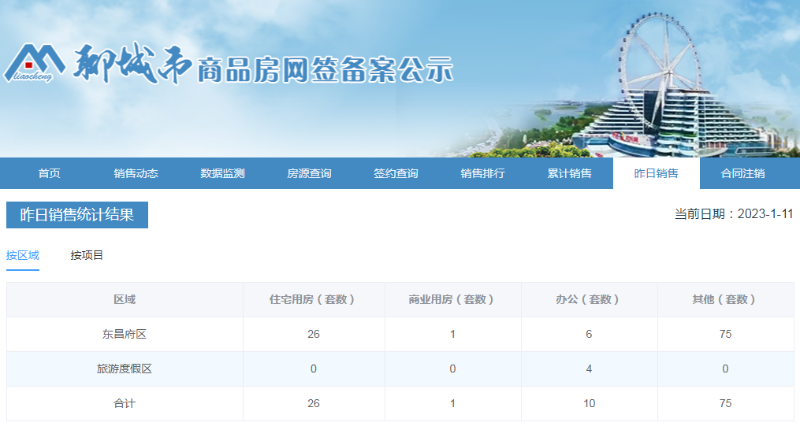Open the 销售动态 menu item
Screen dimensions: 800x426
point(136,173)
